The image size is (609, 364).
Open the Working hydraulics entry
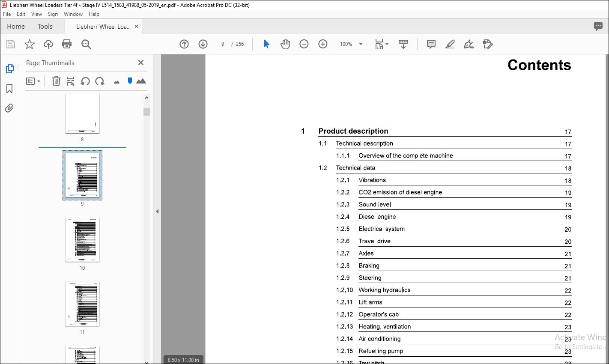[385, 290]
